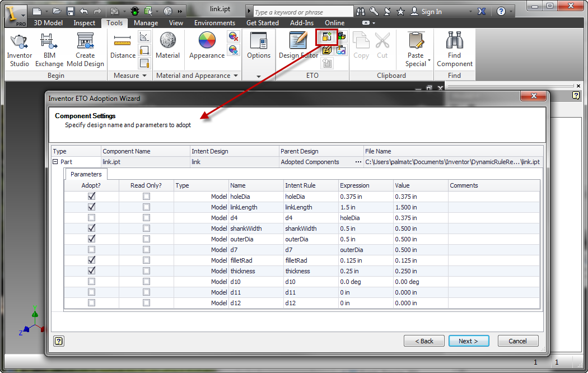The height and width of the screenshot is (373, 588).
Task: Check Adopt for d4 parameter
Action: click(91, 217)
